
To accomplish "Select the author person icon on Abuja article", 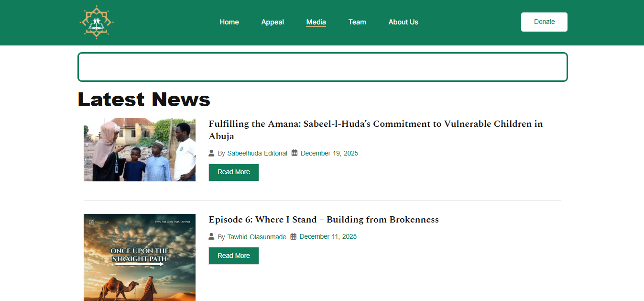I will click(211, 153).
